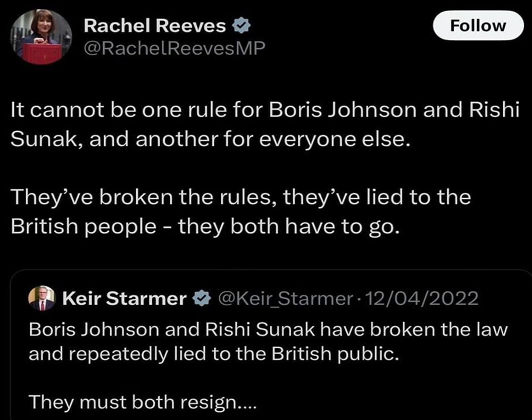
Task: Click the 'They've broken the rules' paragraph
Action: [239, 213]
